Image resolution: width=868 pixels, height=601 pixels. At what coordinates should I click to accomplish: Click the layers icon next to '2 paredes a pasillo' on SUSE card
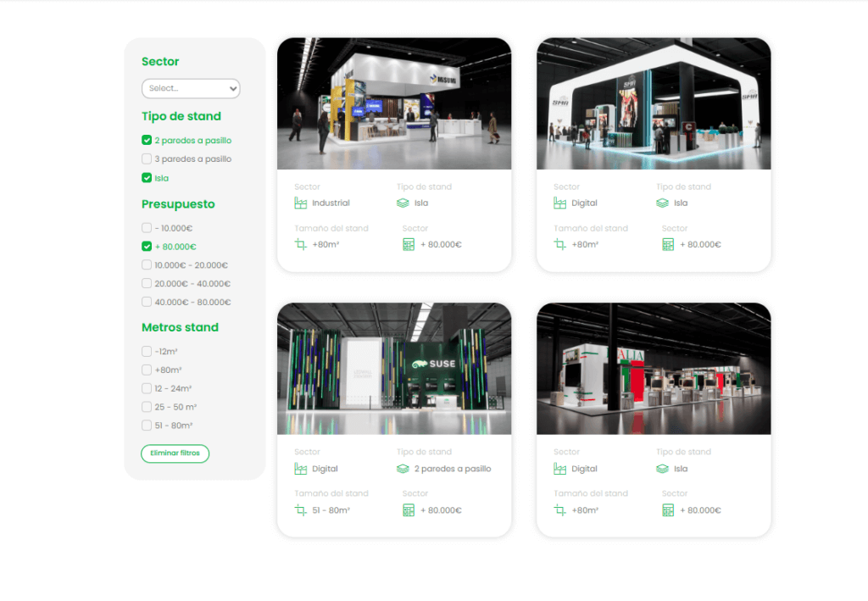coord(403,469)
